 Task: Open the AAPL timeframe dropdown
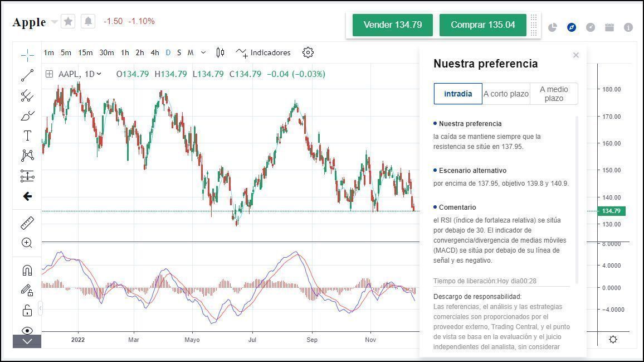(92, 74)
